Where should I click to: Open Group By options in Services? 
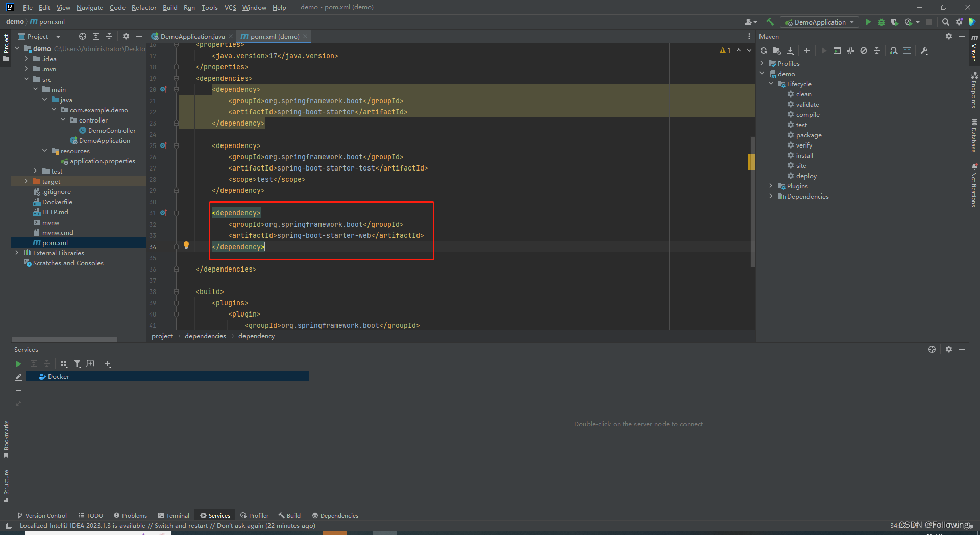click(64, 364)
